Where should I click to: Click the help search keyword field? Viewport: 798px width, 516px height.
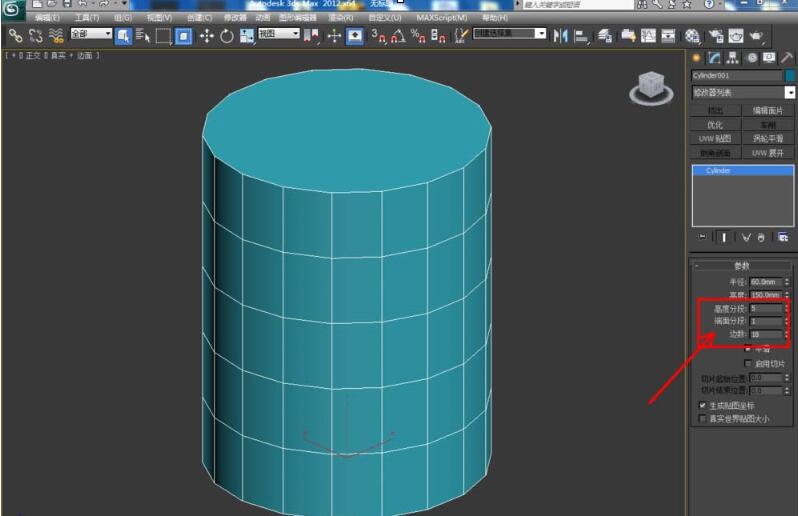click(578, 5)
